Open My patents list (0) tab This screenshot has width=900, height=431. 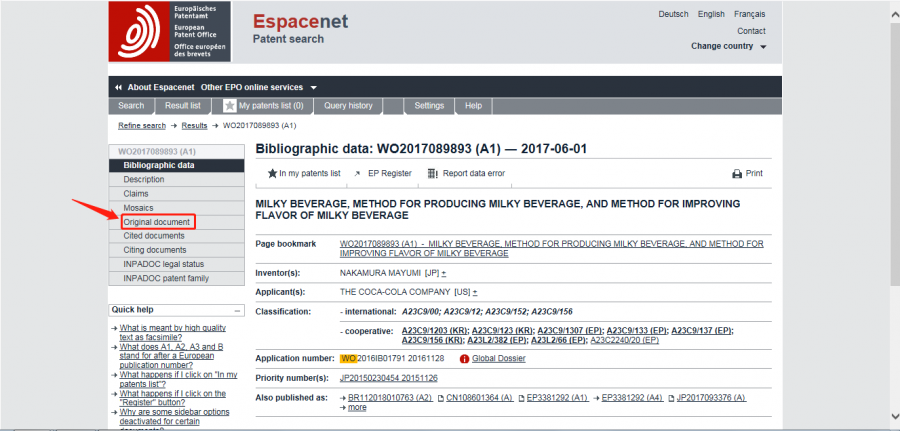(263, 106)
